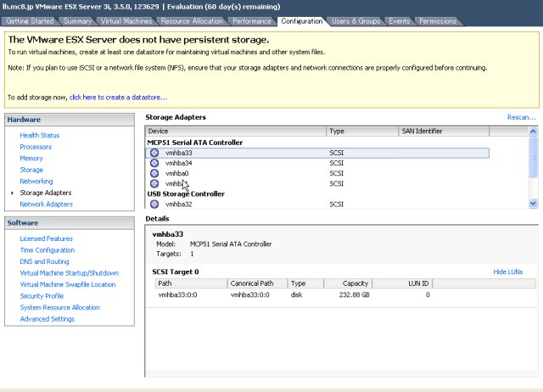
Task: Click the adapter icon beside vmhba33
Action: (154, 153)
